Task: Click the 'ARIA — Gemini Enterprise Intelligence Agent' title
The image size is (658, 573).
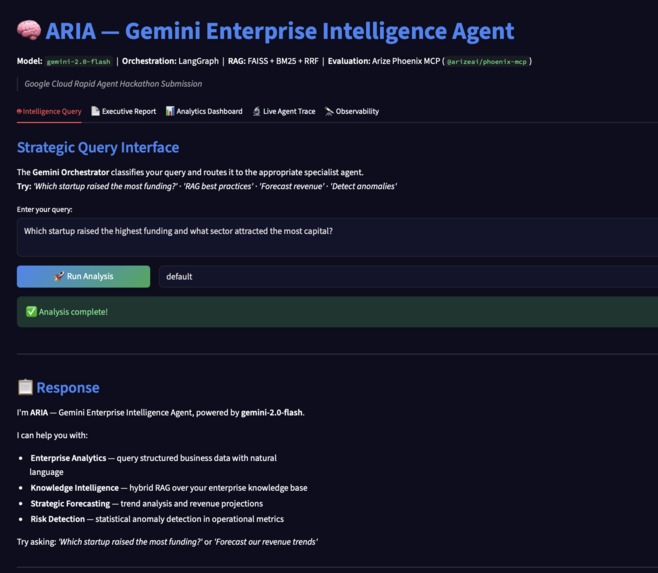Action: click(x=279, y=31)
